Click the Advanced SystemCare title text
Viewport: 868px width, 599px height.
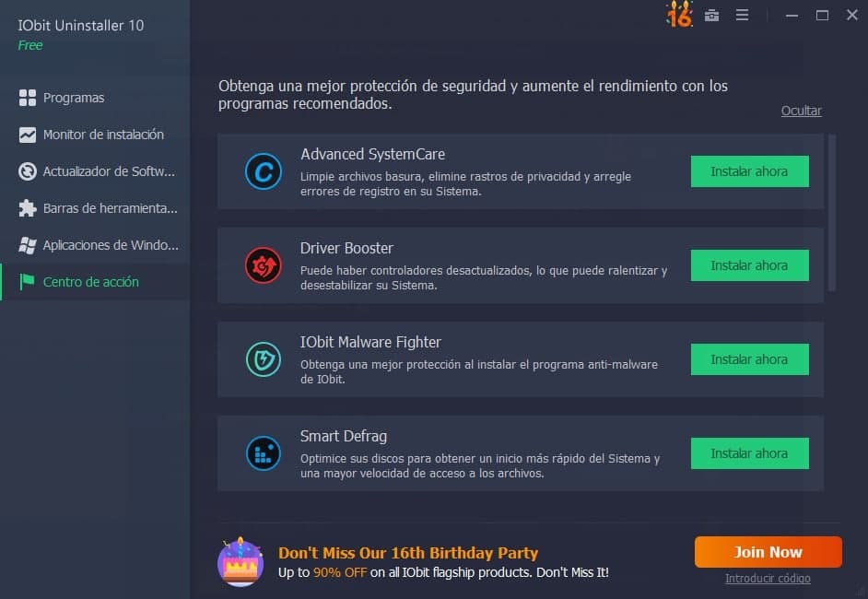tap(372, 154)
